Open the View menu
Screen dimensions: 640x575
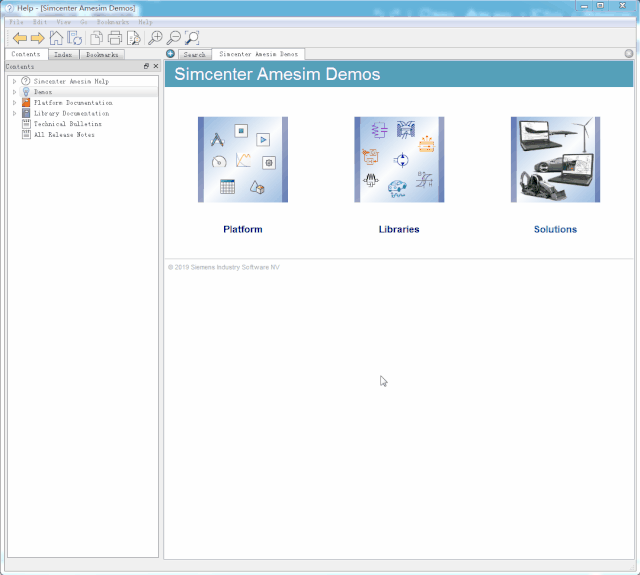[x=63, y=22]
